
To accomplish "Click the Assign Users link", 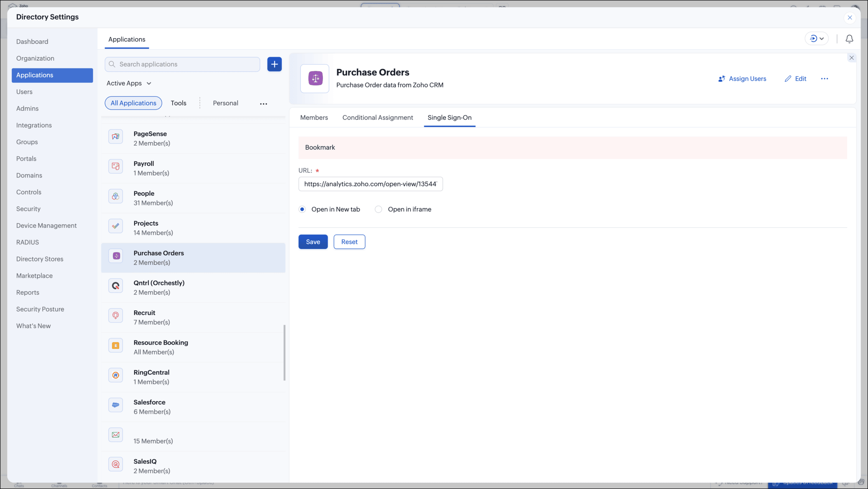I will [x=742, y=79].
